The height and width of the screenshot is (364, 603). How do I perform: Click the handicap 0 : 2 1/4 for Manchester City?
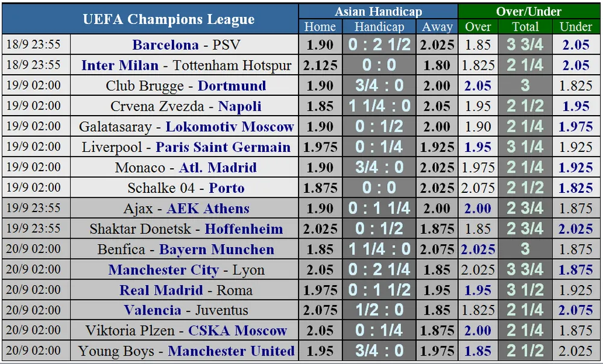(379, 269)
